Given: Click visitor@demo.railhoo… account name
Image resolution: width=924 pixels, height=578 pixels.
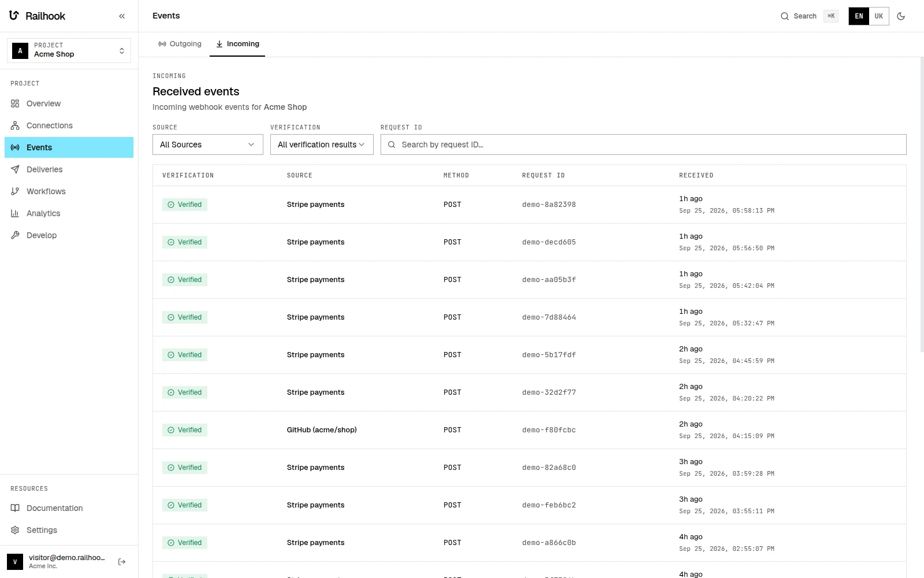Looking at the screenshot, I should click(67, 558).
